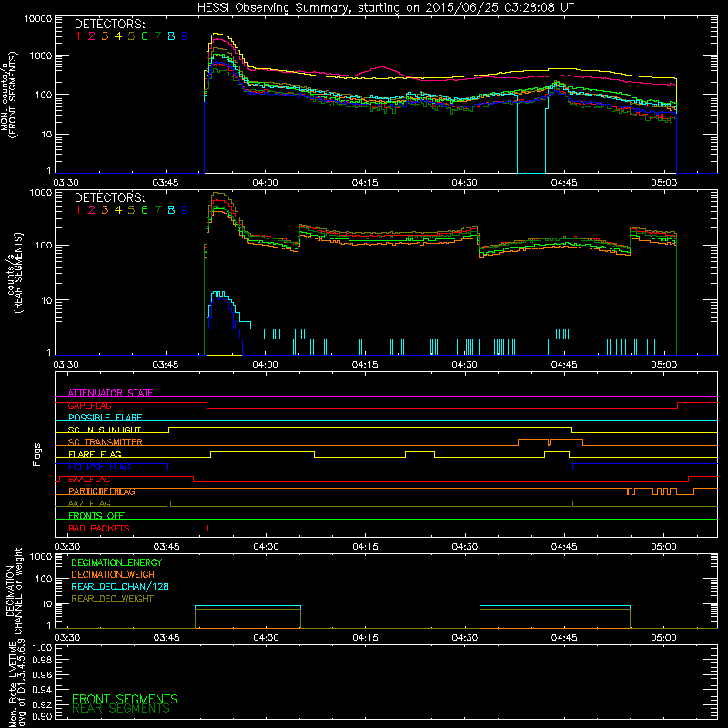Click the 04:30 time label under the rear segments plot
728x728 pixels.
[465, 365]
